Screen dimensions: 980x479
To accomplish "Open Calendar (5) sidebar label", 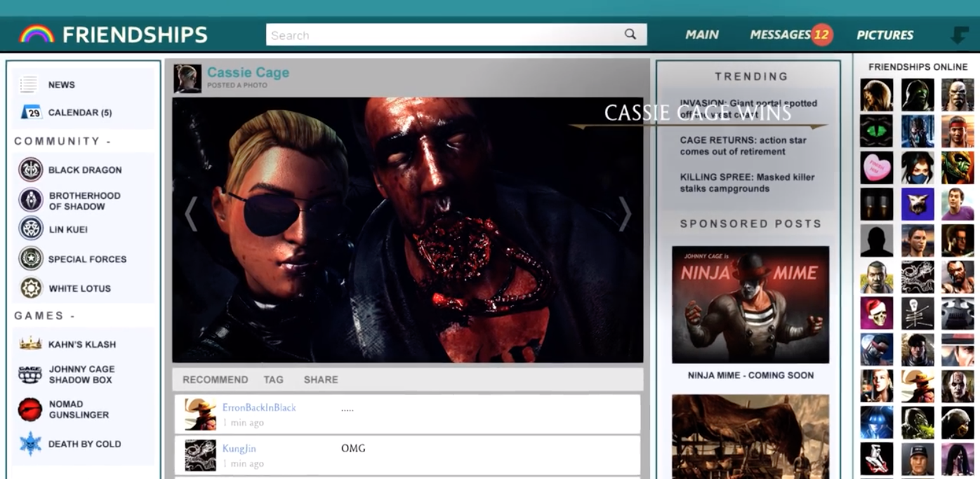I will click(80, 112).
